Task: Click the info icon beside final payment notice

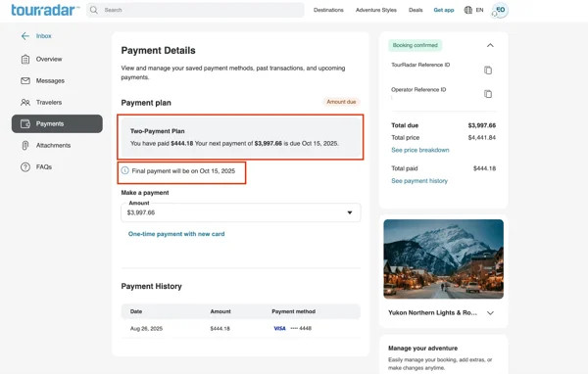Action: (124, 170)
